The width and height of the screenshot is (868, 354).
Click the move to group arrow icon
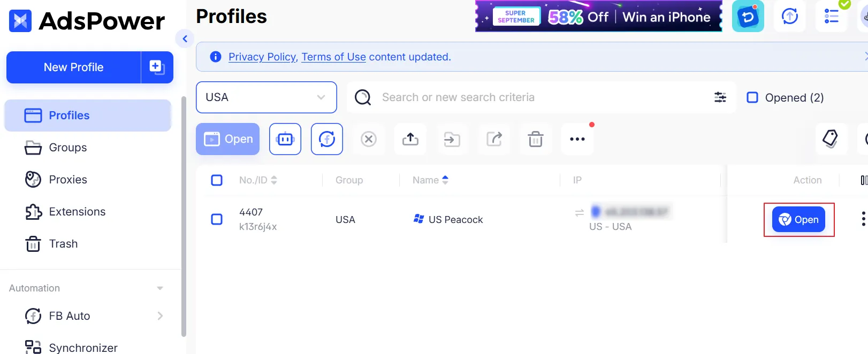[452, 139]
